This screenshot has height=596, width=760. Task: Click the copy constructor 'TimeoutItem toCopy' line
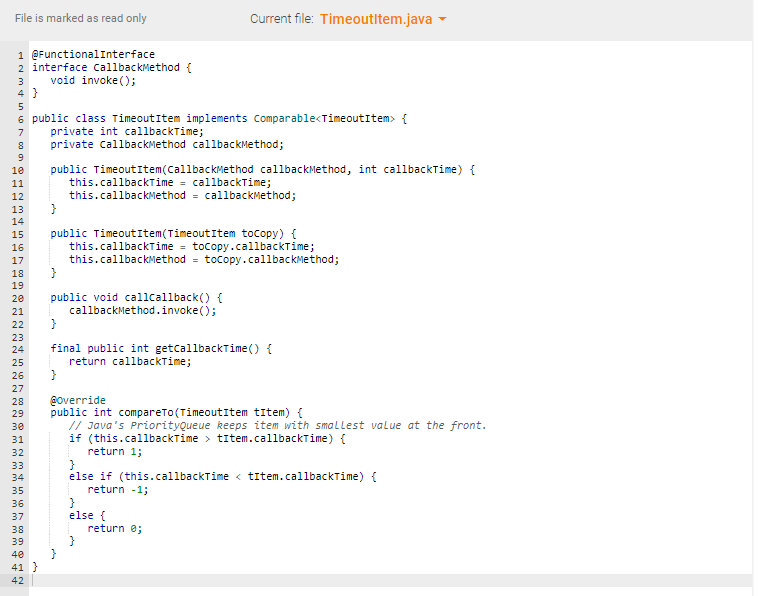coord(174,234)
